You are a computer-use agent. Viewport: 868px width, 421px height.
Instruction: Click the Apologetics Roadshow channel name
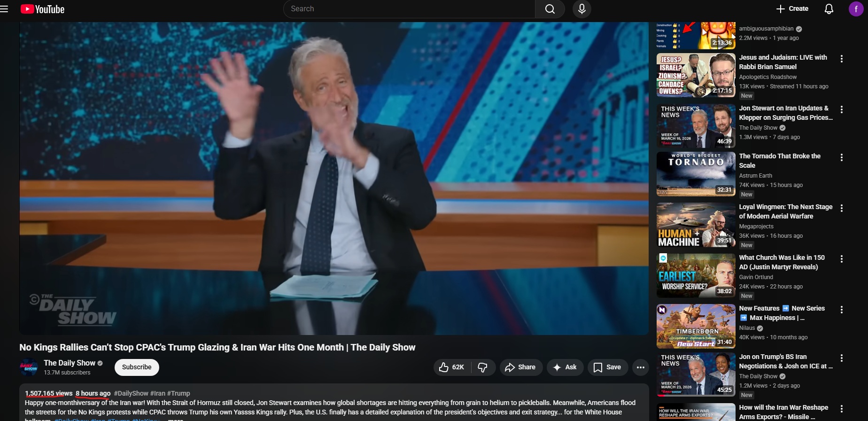(767, 77)
